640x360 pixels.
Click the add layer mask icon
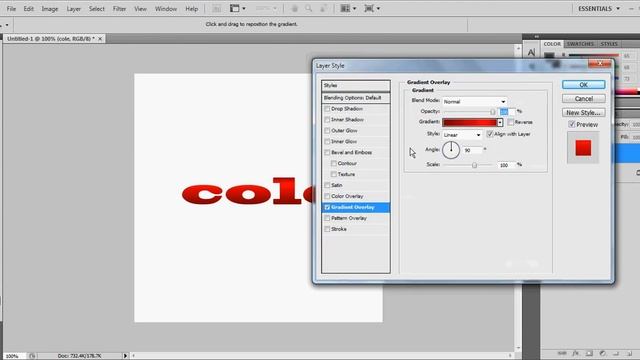589,353
